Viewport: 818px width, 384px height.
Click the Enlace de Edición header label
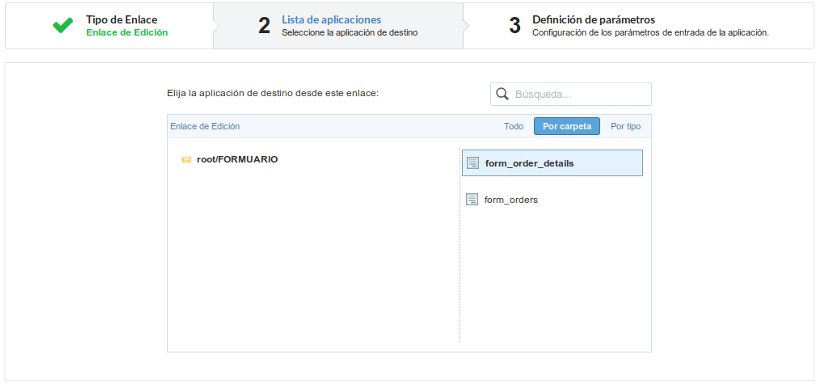[205, 126]
